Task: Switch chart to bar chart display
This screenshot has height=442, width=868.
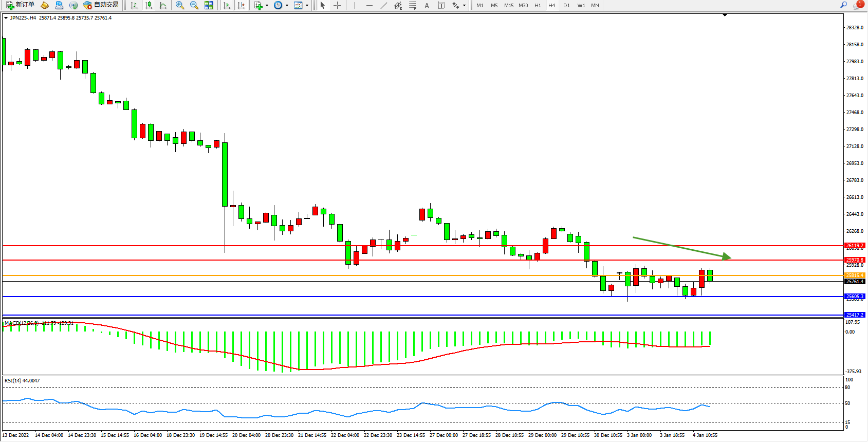Action: coord(134,5)
